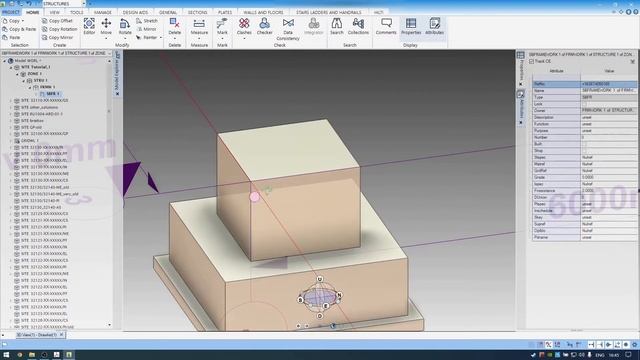Open the Painter dropdown arrow

(160, 38)
